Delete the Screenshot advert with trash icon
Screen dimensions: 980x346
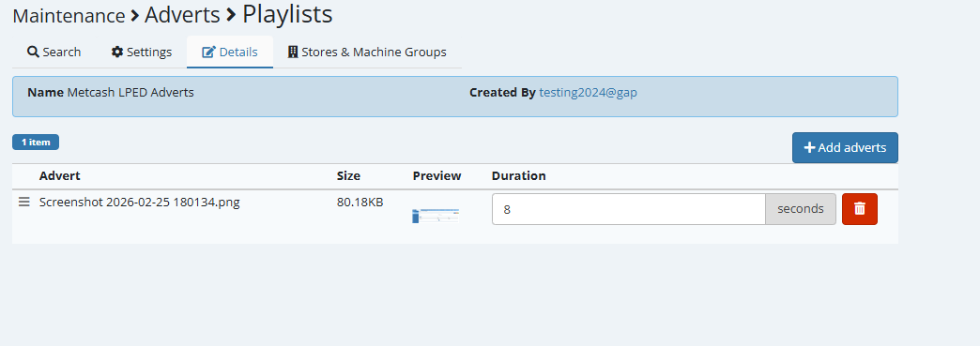[859, 209]
